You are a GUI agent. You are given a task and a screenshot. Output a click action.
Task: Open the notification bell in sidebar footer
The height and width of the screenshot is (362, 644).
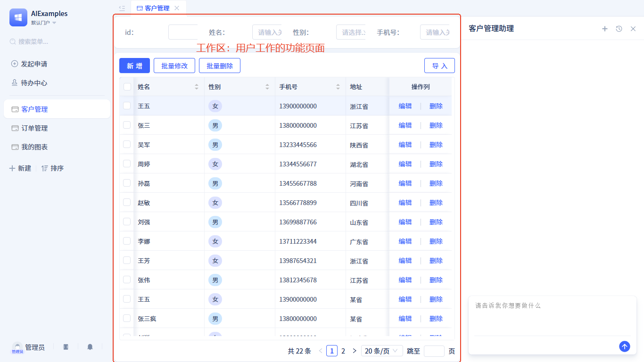coord(90,347)
